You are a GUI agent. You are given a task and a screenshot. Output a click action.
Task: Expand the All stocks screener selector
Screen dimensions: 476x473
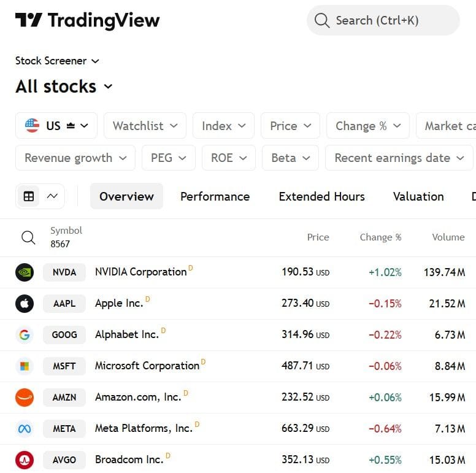click(64, 87)
